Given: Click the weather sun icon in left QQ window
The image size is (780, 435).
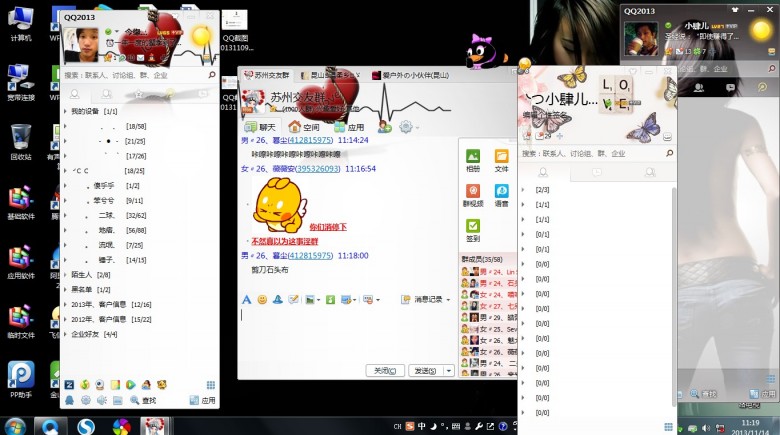Looking at the screenshot, I should coord(201,36).
